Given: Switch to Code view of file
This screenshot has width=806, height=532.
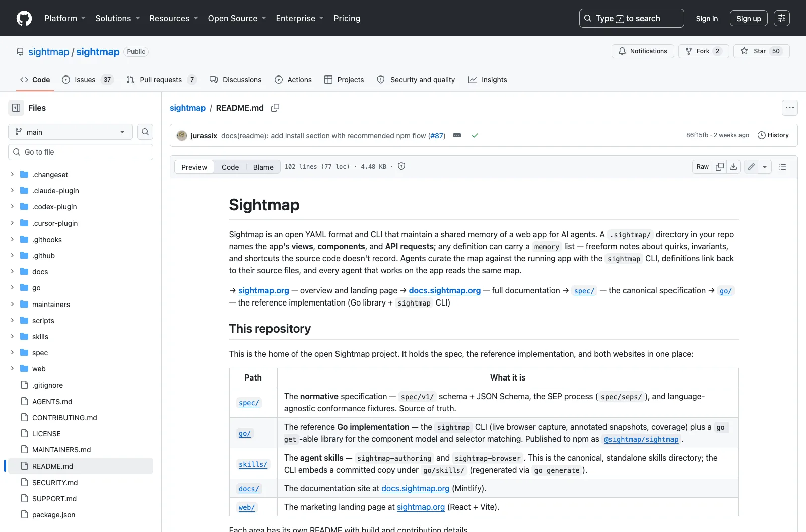Looking at the screenshot, I should (230, 167).
